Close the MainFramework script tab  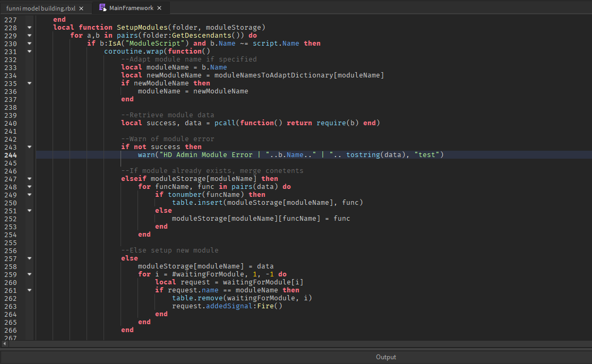click(x=159, y=8)
